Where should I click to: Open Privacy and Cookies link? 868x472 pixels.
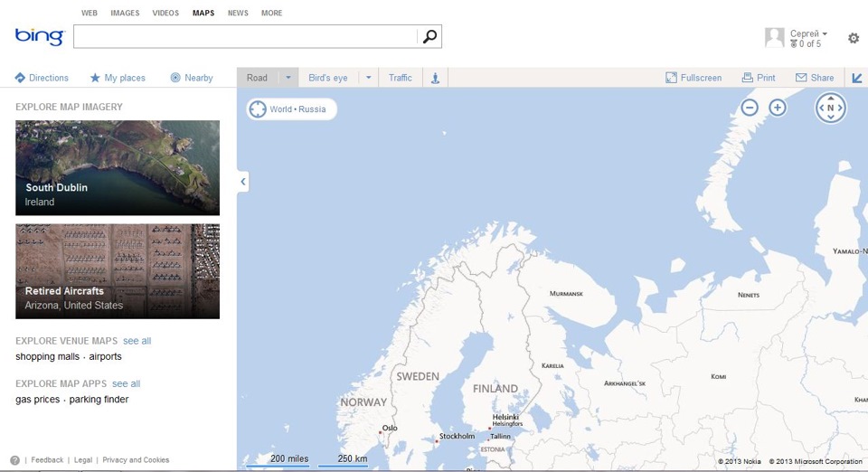point(136,460)
